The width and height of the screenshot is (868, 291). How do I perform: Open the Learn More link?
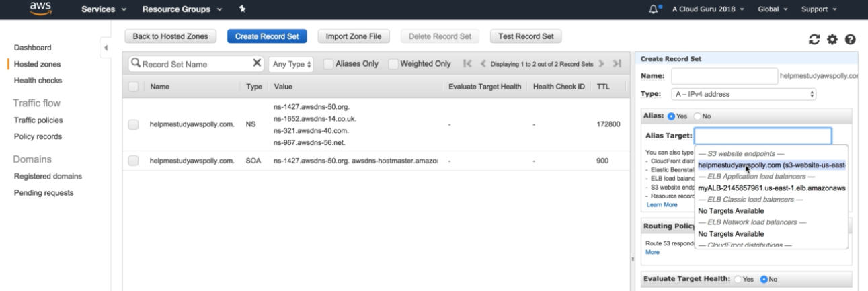click(662, 205)
